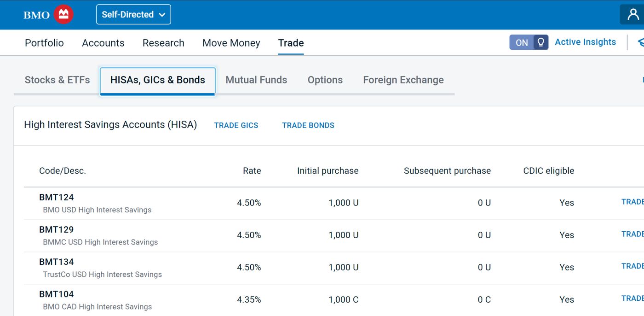Viewport: 644px width, 316px height.
Task: Toggle the Active Insights ON switch
Action: [529, 42]
